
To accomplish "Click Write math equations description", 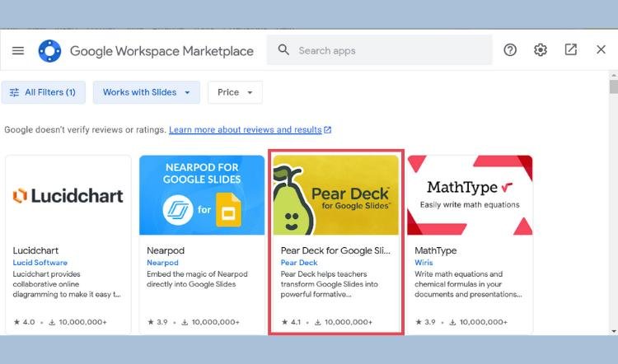I will [x=468, y=284].
